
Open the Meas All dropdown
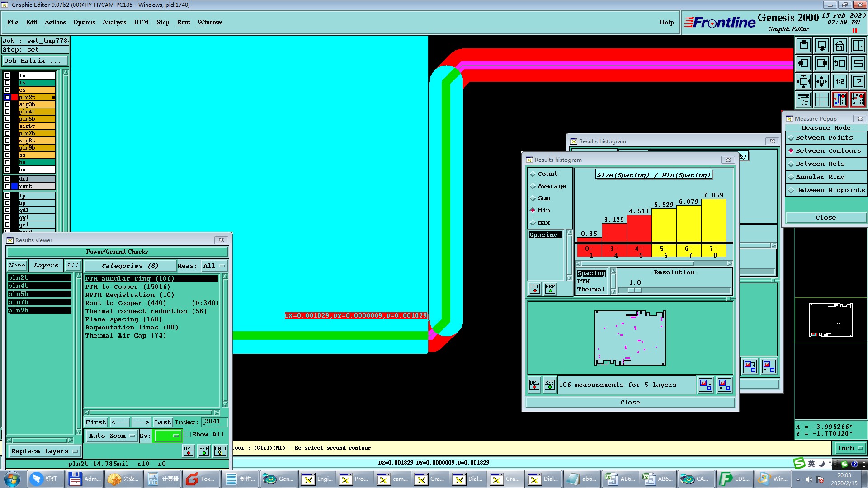(x=213, y=266)
